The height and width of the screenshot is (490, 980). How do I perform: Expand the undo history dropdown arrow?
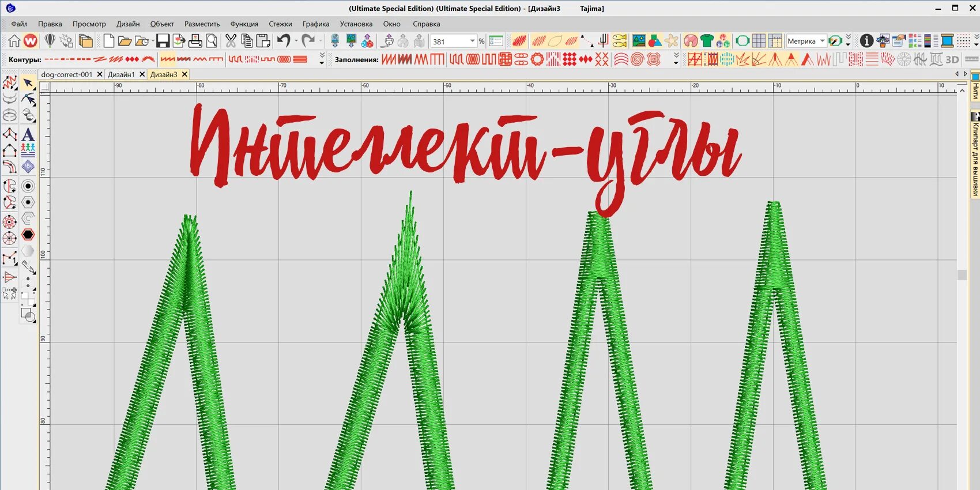[x=296, y=41]
